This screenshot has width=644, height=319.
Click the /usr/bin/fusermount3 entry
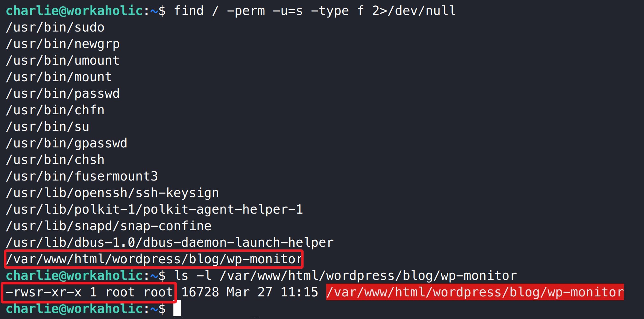click(82, 177)
